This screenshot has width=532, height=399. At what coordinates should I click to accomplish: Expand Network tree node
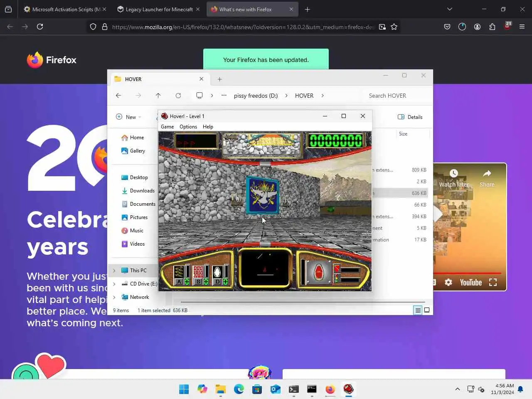[114, 297]
